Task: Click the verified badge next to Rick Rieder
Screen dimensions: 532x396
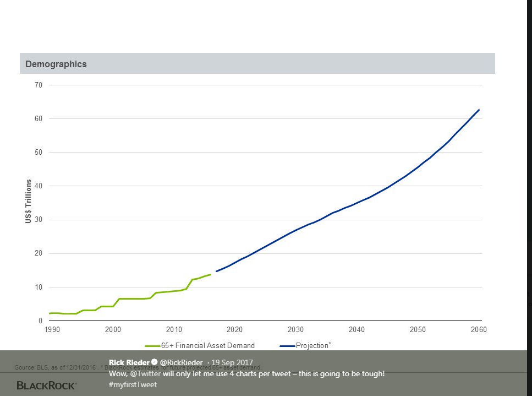Action: (155, 362)
